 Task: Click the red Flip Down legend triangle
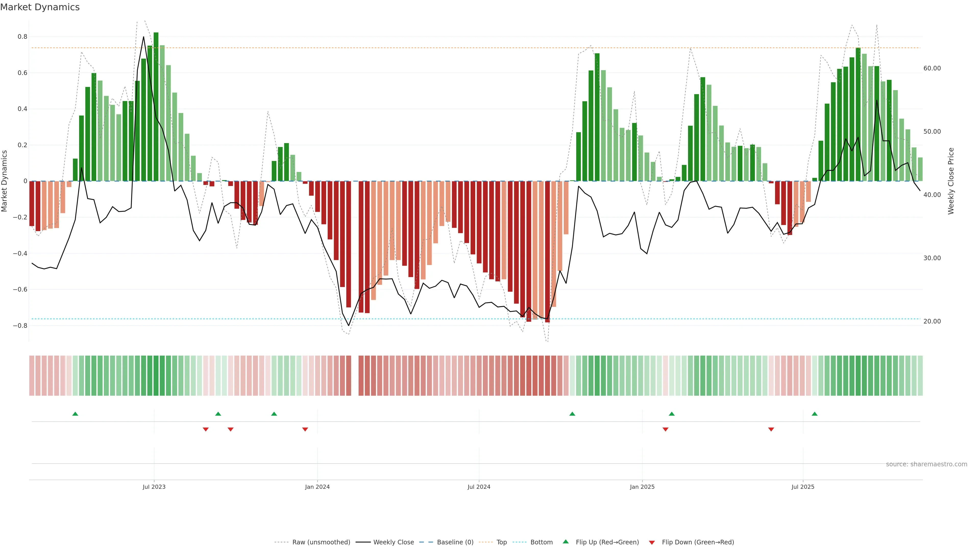click(652, 543)
